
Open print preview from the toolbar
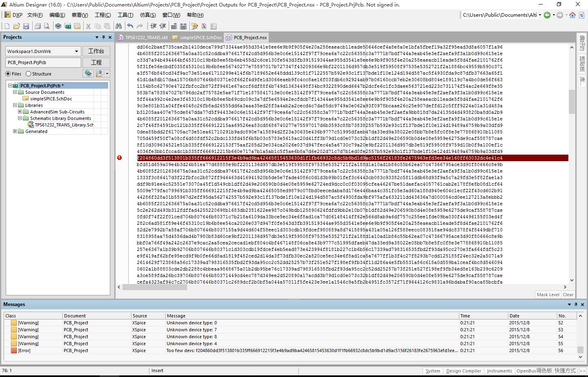click(47, 26)
